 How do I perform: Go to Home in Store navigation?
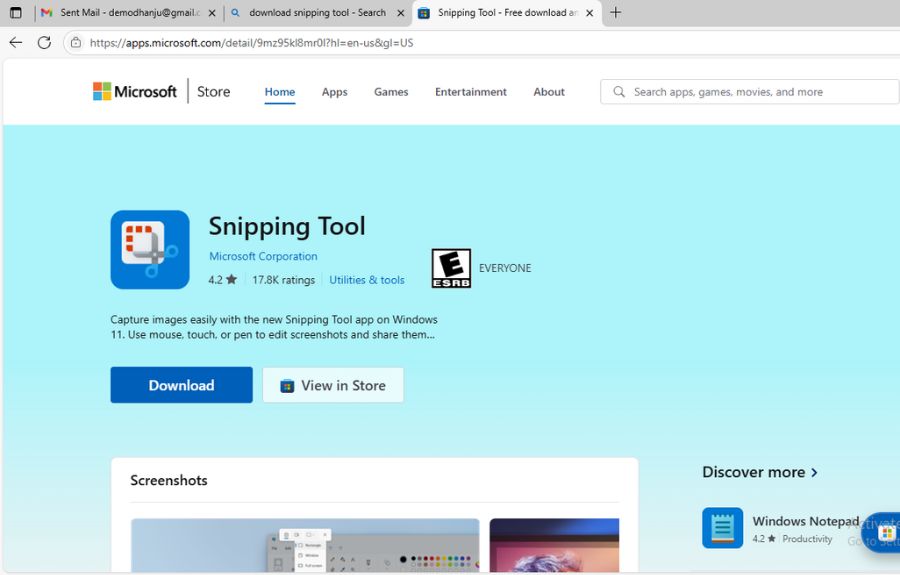(x=280, y=92)
